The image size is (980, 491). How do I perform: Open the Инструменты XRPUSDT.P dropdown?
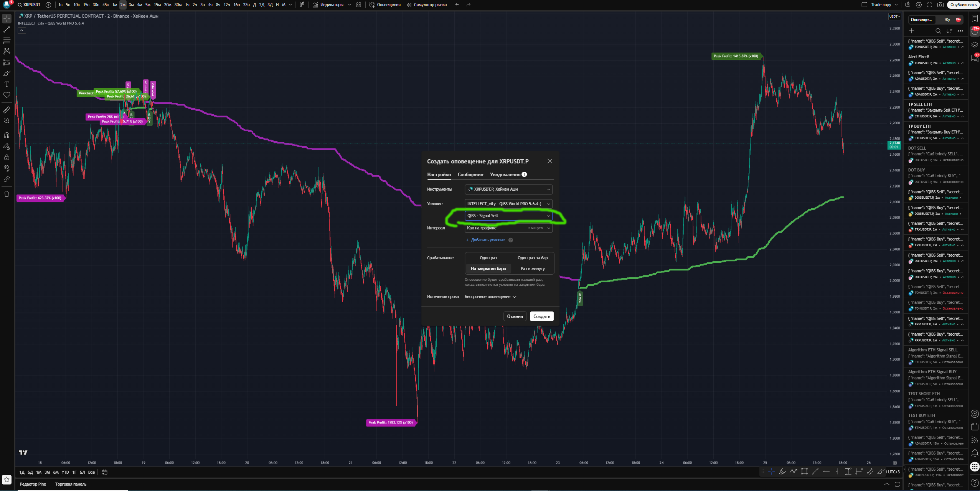[x=508, y=189]
